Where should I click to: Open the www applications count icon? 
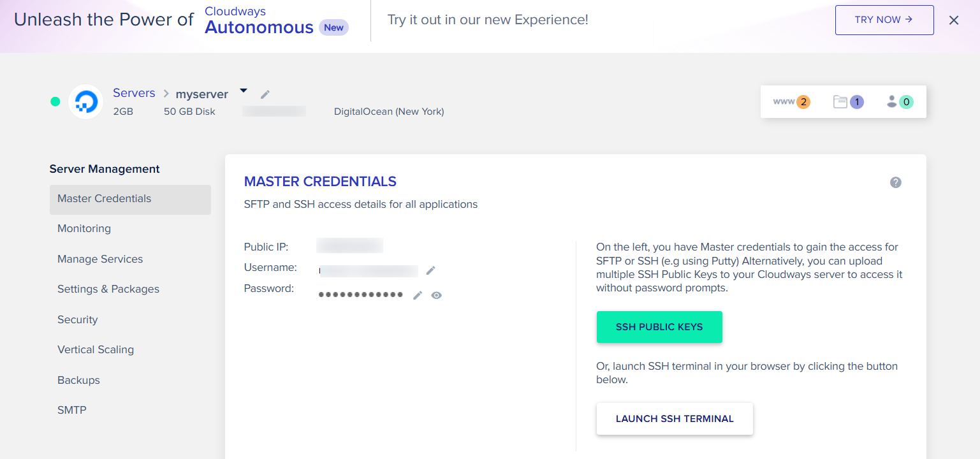pos(791,101)
